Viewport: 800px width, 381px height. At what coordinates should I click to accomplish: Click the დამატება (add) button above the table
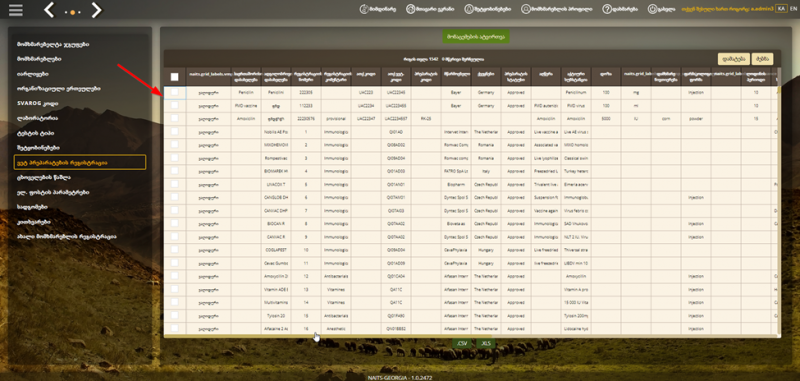click(x=734, y=59)
